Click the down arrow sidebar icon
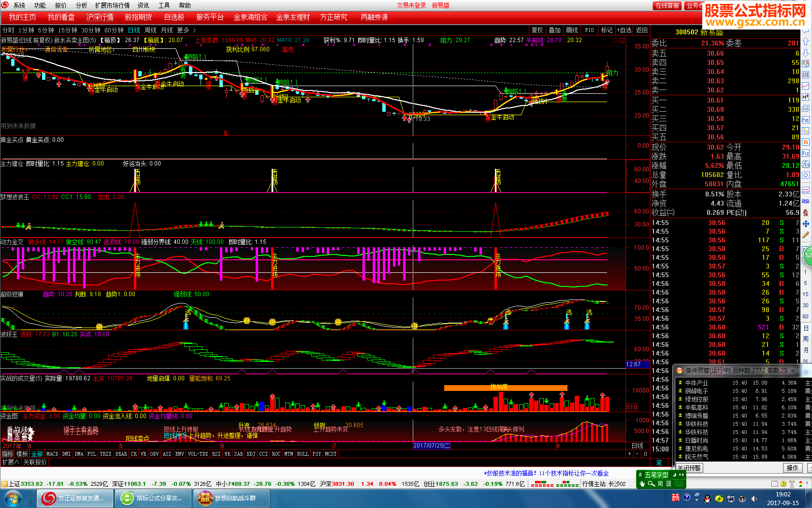 [x=806, y=52]
